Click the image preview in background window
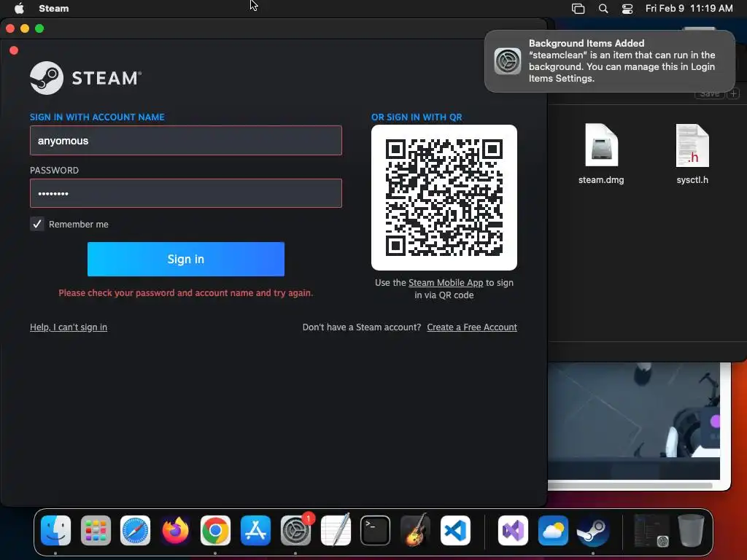This screenshot has width=747, height=560. (634, 421)
